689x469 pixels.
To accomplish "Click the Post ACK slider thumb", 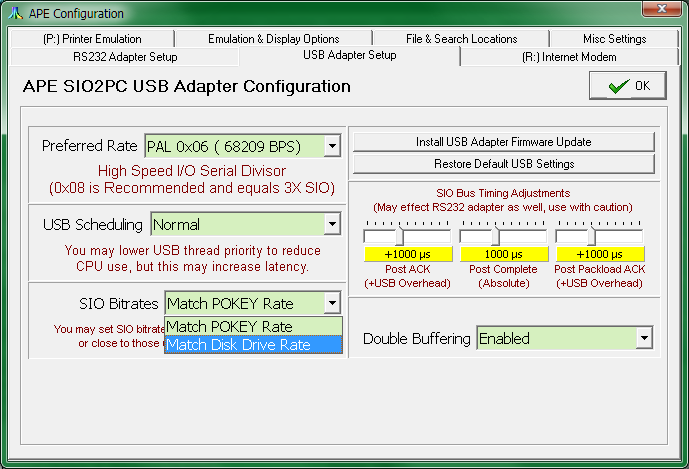I will [x=399, y=236].
